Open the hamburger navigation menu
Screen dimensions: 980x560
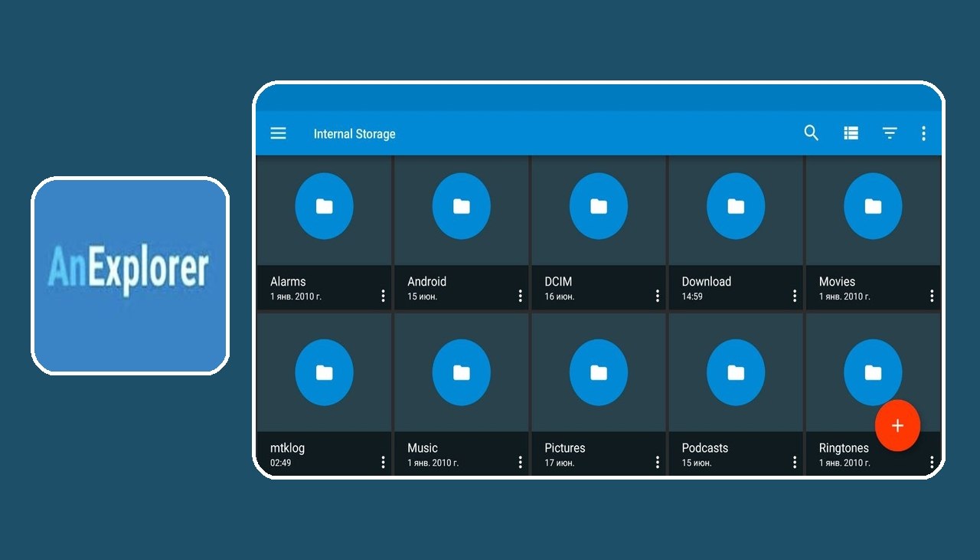(x=278, y=133)
